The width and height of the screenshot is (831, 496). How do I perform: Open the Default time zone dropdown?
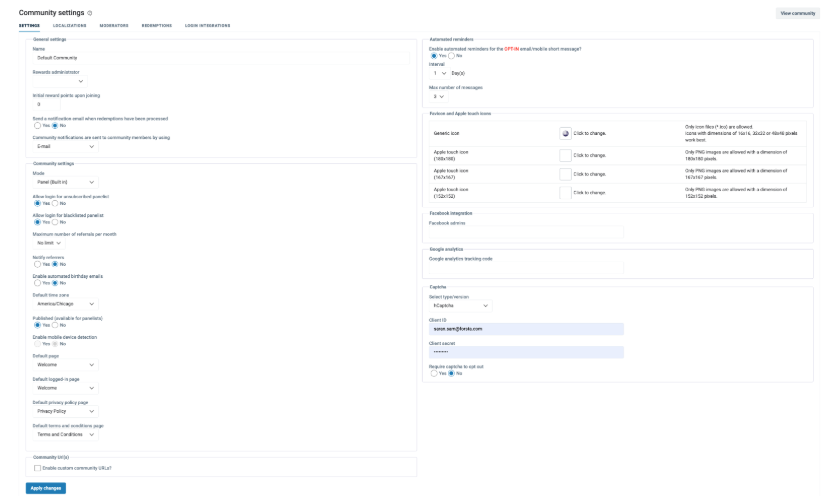point(65,304)
